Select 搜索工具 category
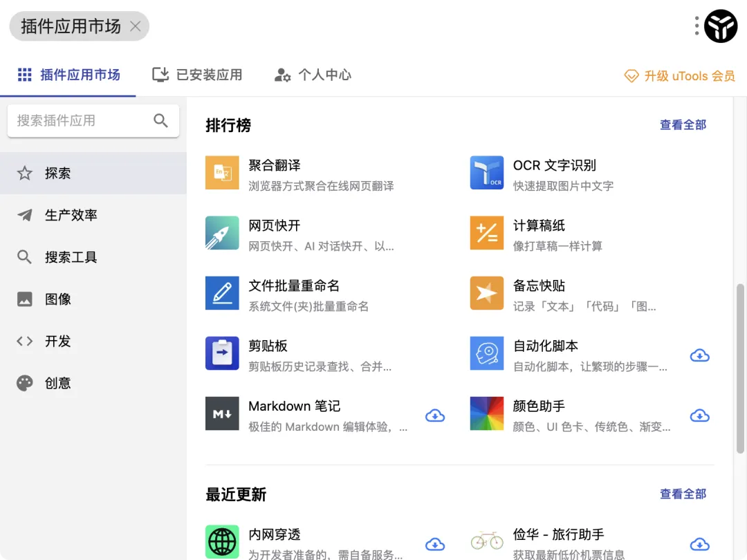Viewport: 747px width, 560px height. click(x=93, y=257)
